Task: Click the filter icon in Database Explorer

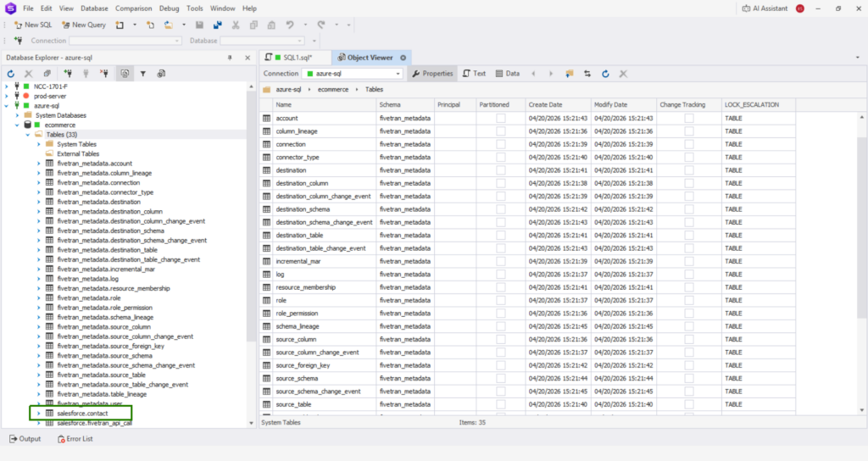Action: click(143, 74)
